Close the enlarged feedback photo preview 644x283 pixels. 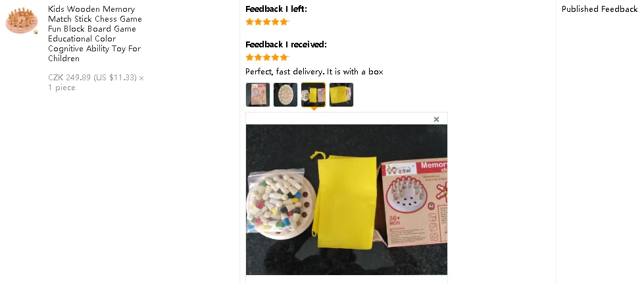tap(436, 120)
